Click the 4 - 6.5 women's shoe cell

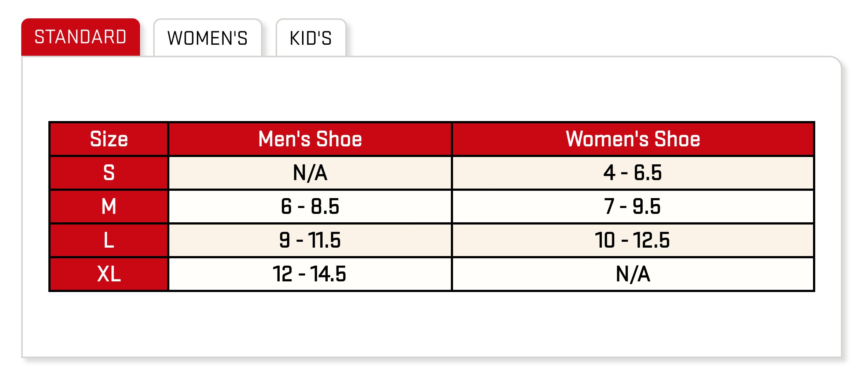(633, 173)
